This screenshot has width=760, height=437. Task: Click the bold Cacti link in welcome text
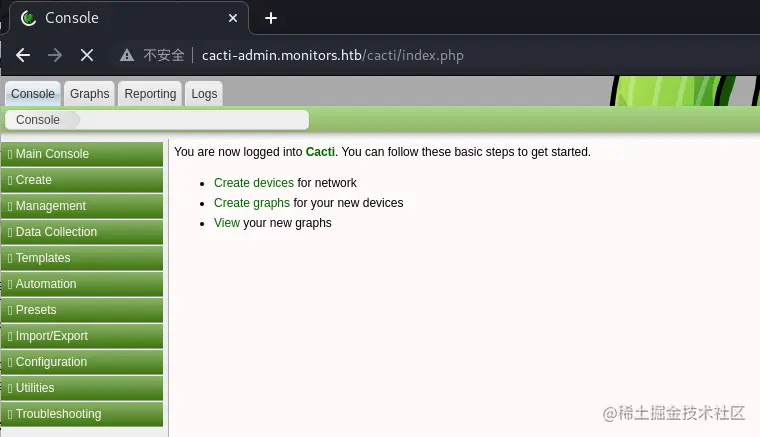tap(320, 152)
